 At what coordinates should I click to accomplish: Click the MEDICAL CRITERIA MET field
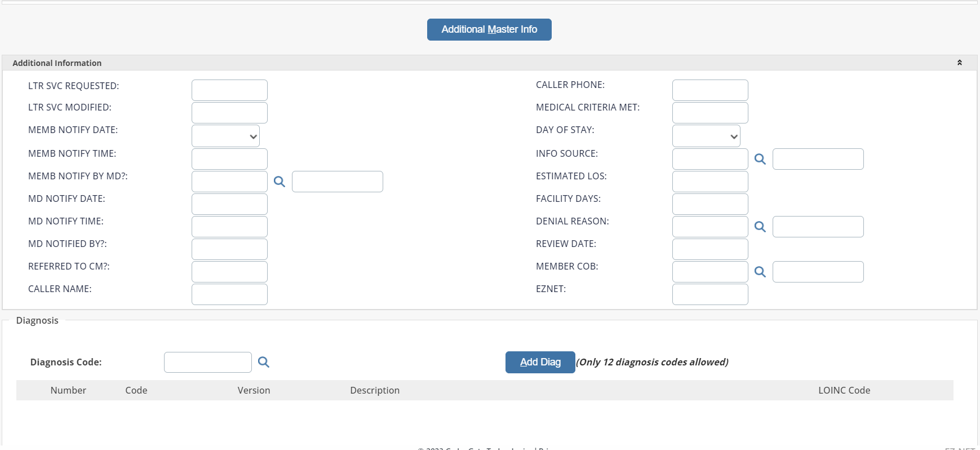point(710,113)
